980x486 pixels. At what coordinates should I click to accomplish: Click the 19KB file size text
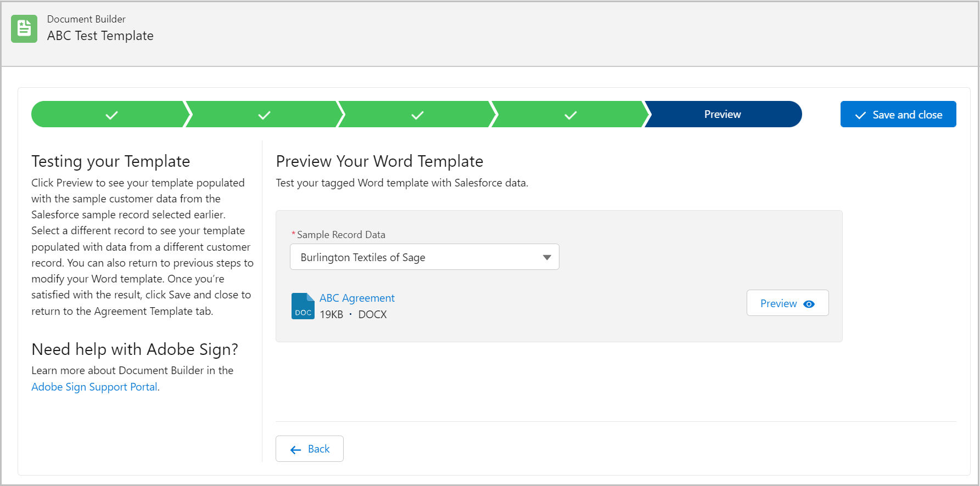click(x=332, y=314)
